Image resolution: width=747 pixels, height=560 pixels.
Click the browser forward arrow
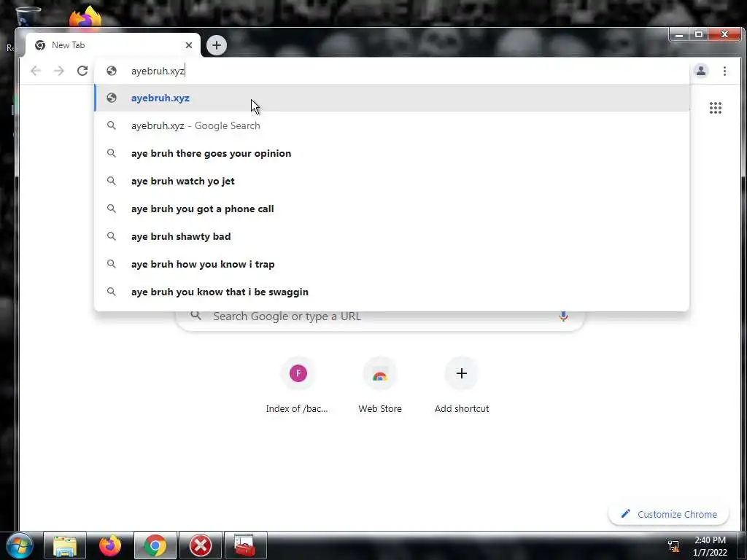coord(59,71)
